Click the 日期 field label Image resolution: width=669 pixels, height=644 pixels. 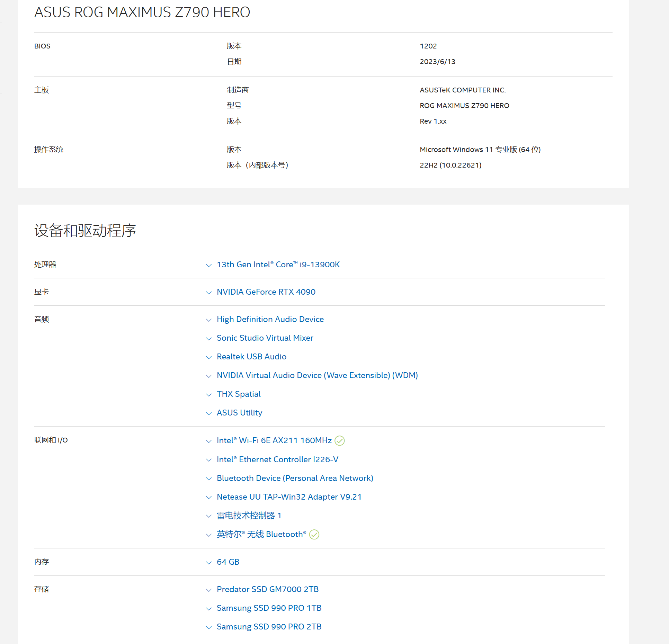pyautogui.click(x=234, y=62)
